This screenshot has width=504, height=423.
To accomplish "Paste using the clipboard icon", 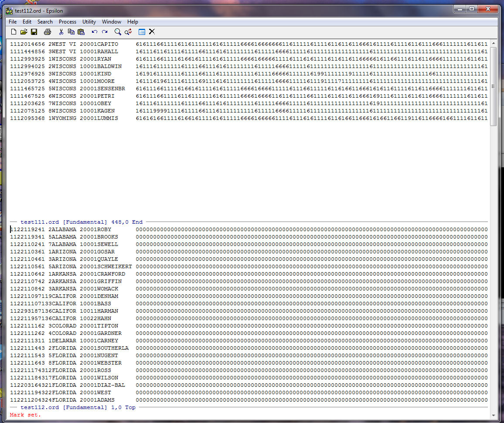I will click(81, 32).
